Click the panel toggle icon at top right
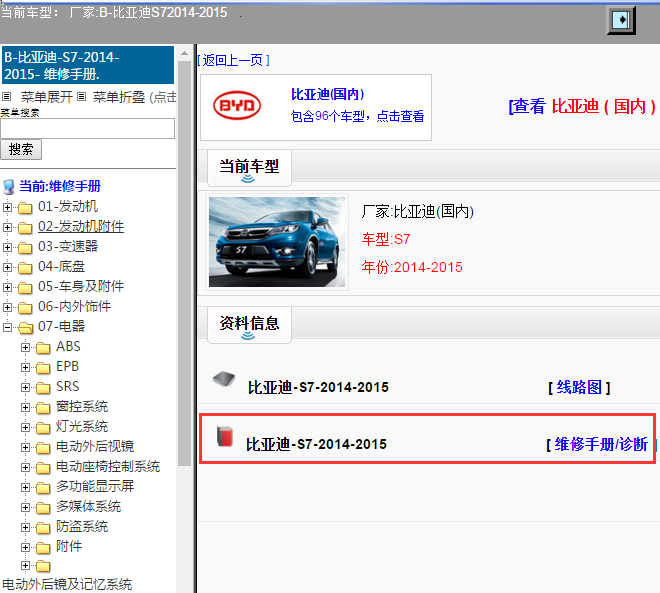This screenshot has width=660, height=593. (622, 19)
